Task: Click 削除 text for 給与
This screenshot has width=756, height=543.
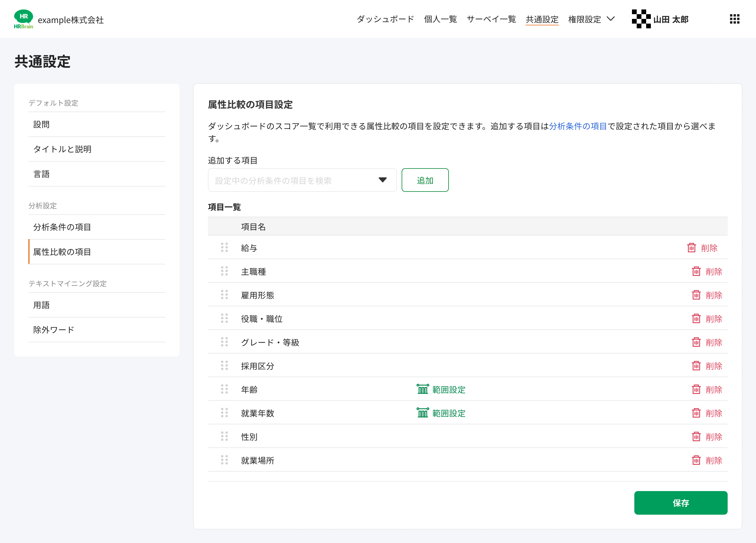Action: coord(709,248)
